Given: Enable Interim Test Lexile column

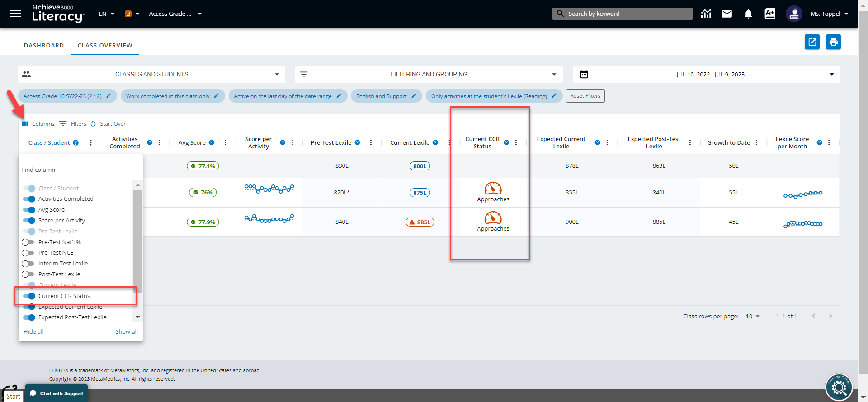Looking at the screenshot, I should (x=28, y=264).
